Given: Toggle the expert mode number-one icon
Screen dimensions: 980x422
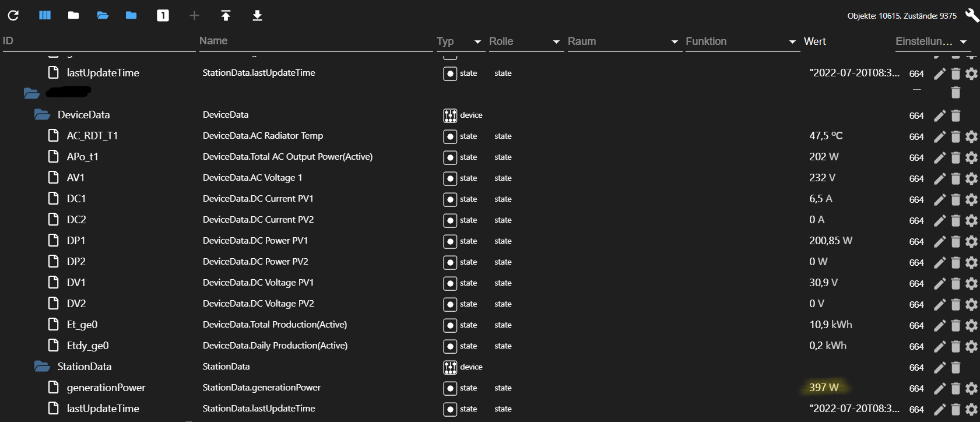Looking at the screenshot, I should click(163, 16).
